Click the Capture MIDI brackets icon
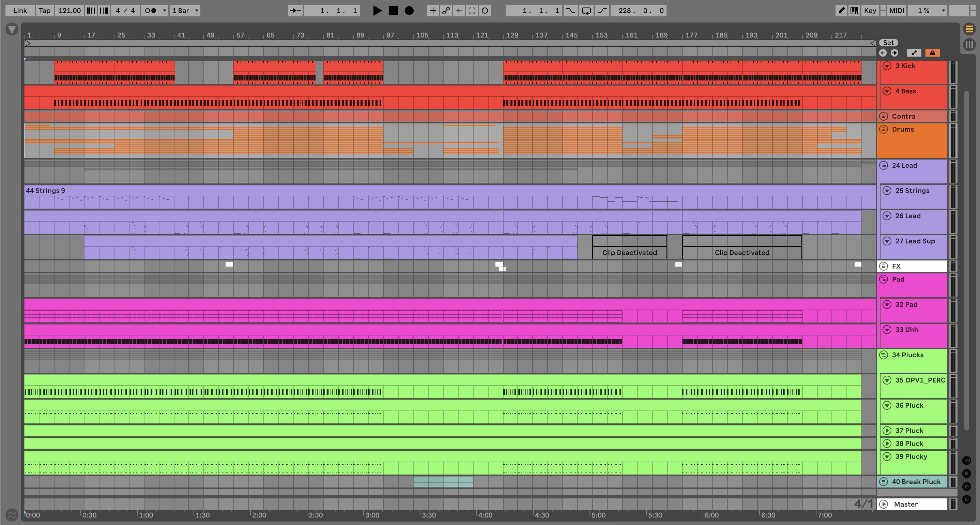 [x=472, y=11]
